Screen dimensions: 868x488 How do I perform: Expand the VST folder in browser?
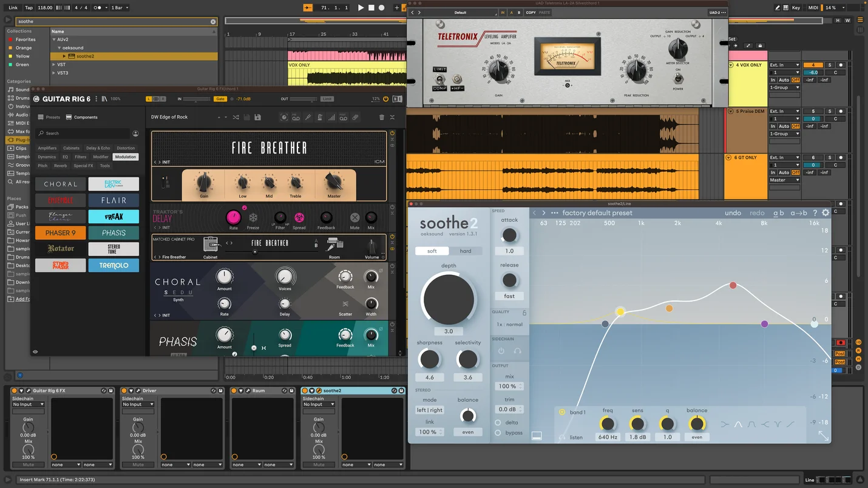point(54,64)
